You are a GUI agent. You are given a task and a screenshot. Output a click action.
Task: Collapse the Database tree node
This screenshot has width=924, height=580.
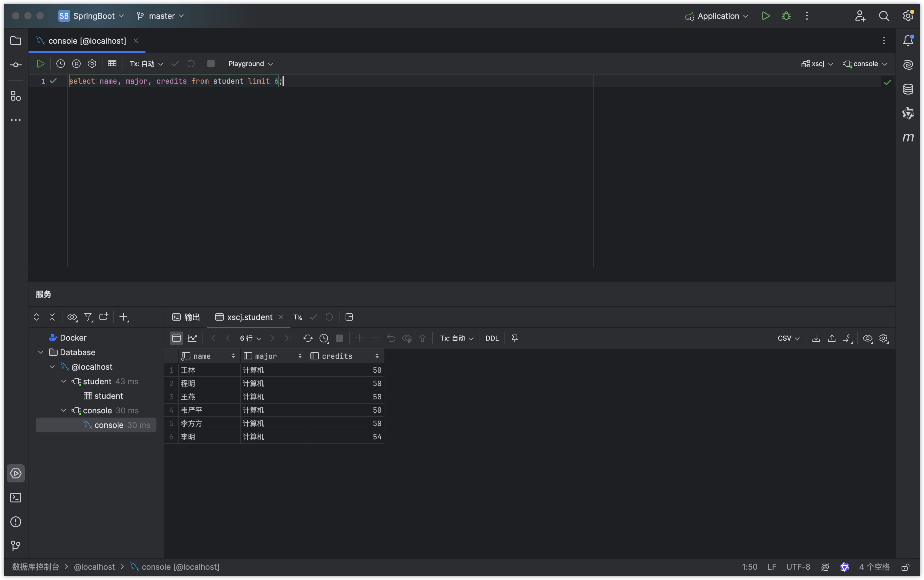[41, 352]
